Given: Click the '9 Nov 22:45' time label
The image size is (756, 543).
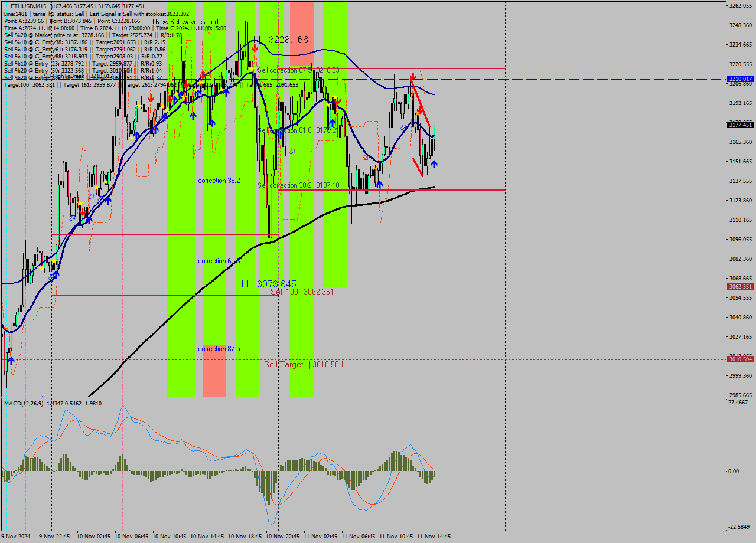Looking at the screenshot, I should tap(54, 537).
